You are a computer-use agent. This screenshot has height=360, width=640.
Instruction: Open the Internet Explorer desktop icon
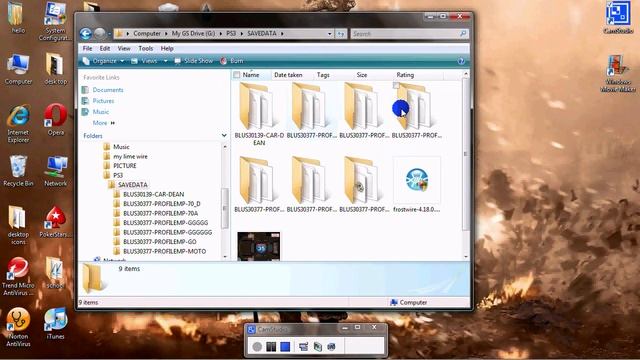pyautogui.click(x=18, y=124)
